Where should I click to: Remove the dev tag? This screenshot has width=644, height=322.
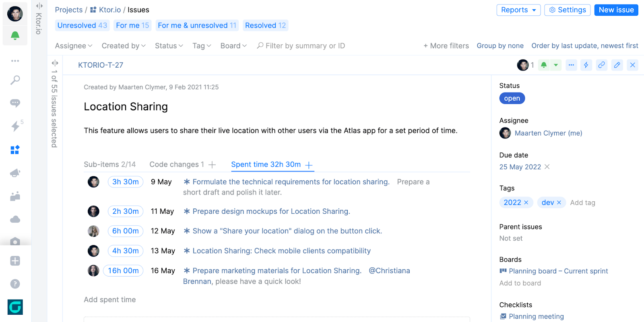click(559, 202)
